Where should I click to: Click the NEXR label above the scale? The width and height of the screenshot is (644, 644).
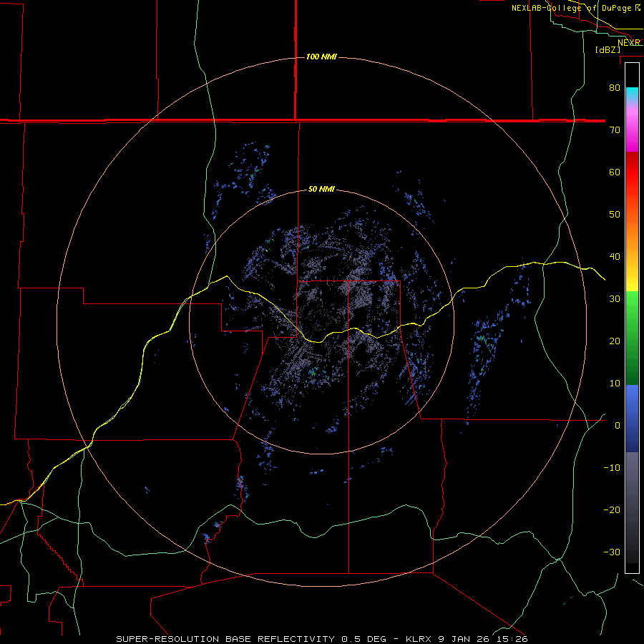pos(628,43)
